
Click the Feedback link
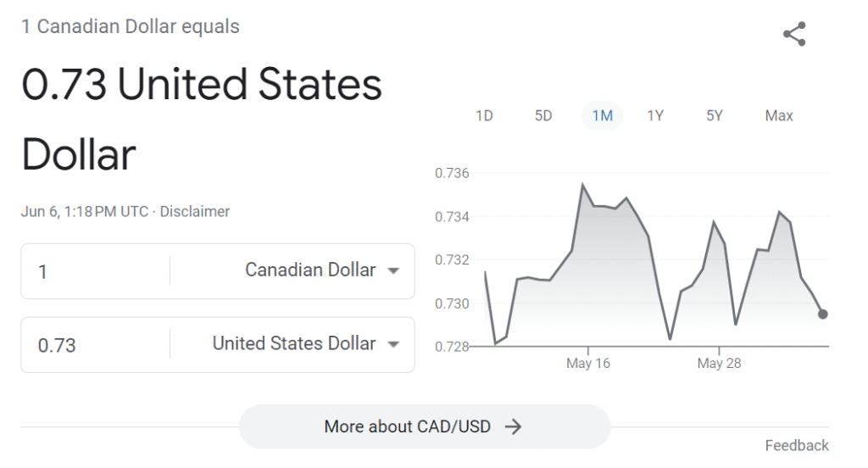[797, 445]
